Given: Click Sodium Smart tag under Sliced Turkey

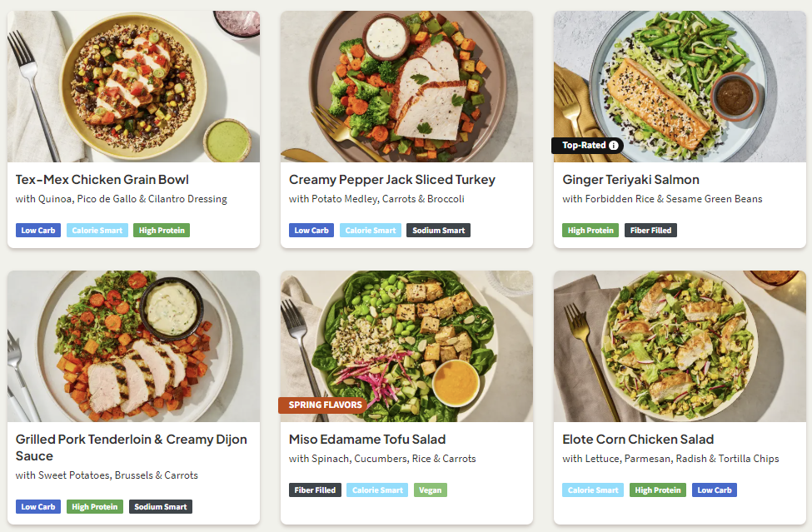Looking at the screenshot, I should 439,231.
